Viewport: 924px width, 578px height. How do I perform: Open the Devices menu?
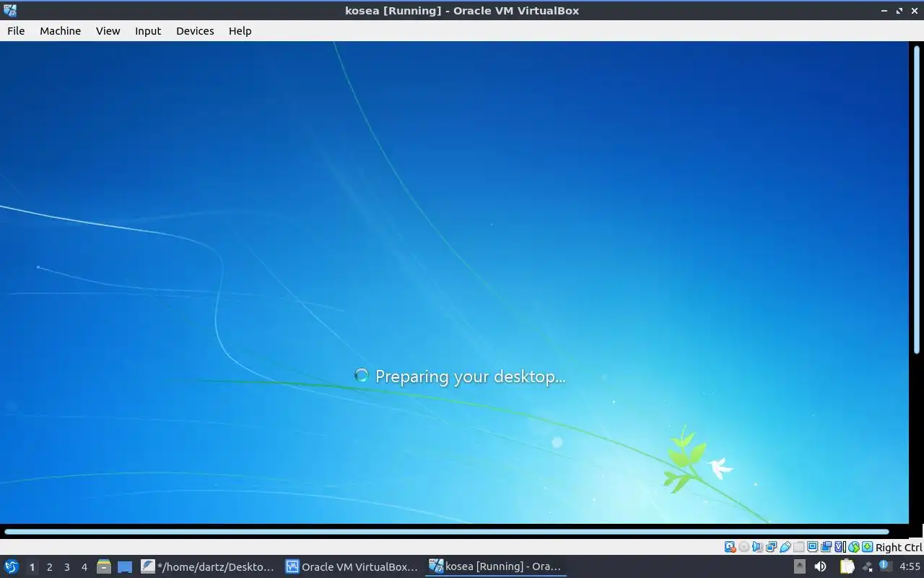point(195,31)
